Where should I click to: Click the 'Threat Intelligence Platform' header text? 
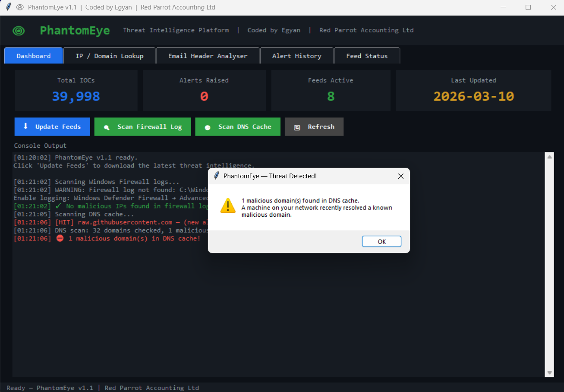(x=176, y=30)
